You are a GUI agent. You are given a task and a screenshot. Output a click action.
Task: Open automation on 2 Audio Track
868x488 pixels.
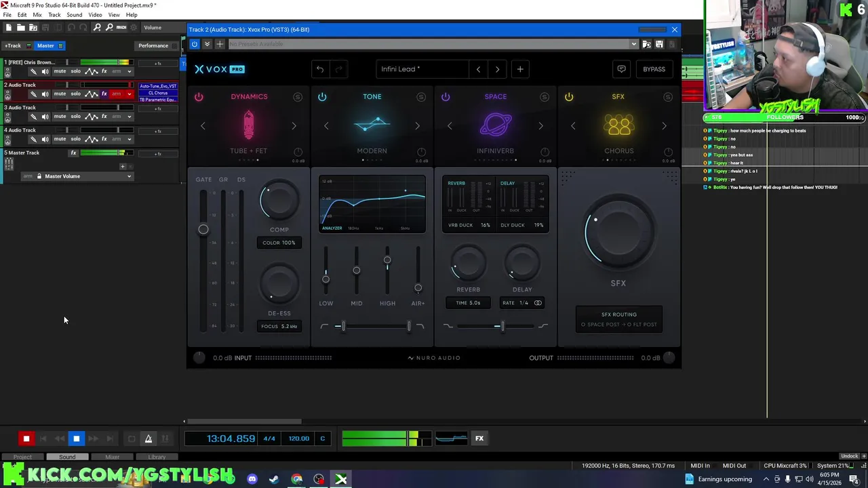pyautogui.click(x=92, y=94)
